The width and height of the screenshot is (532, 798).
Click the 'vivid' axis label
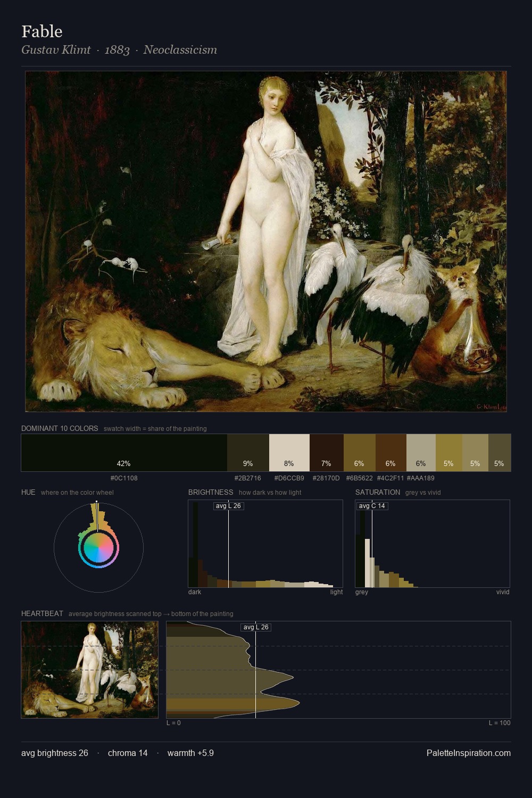[x=503, y=592]
